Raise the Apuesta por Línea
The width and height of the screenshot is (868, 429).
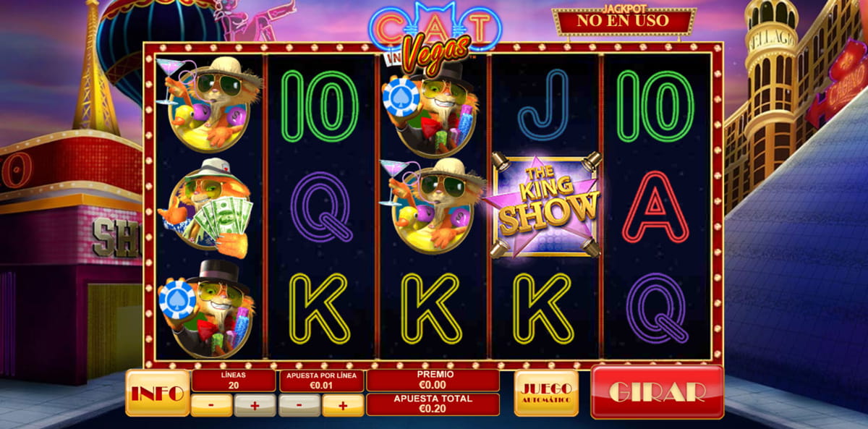[x=343, y=405]
